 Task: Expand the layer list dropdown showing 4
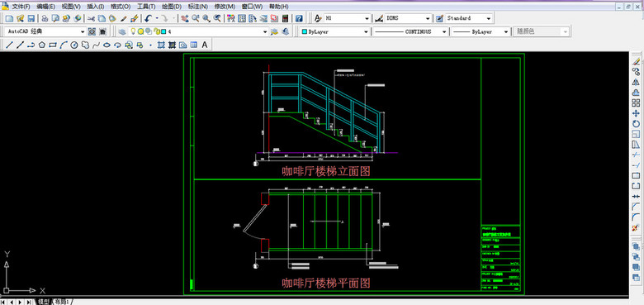[x=265, y=31]
